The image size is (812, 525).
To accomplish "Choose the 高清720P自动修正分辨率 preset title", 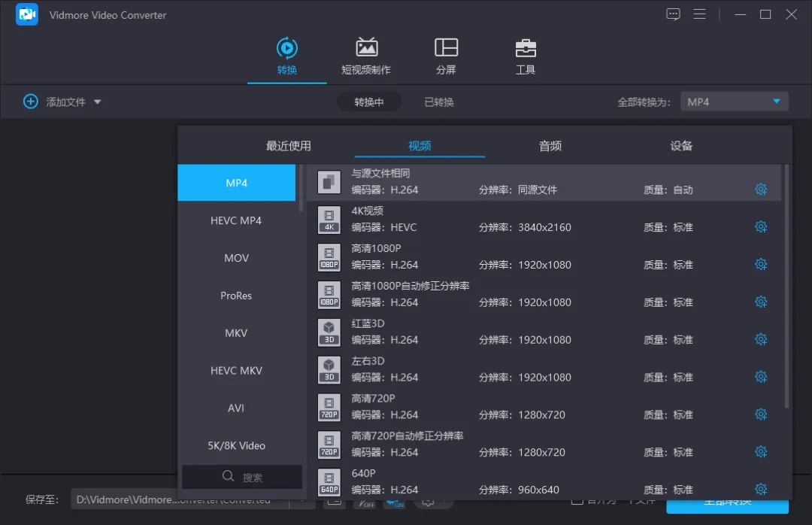I will click(408, 435).
